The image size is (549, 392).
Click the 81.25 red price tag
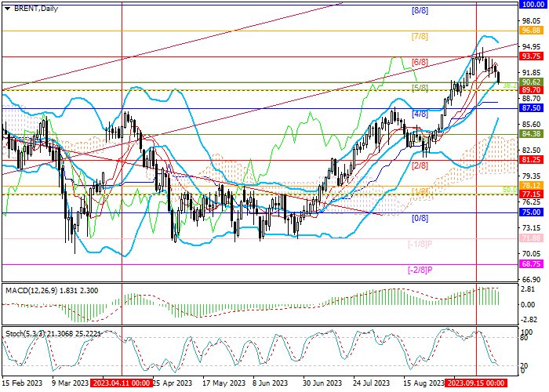(x=531, y=160)
